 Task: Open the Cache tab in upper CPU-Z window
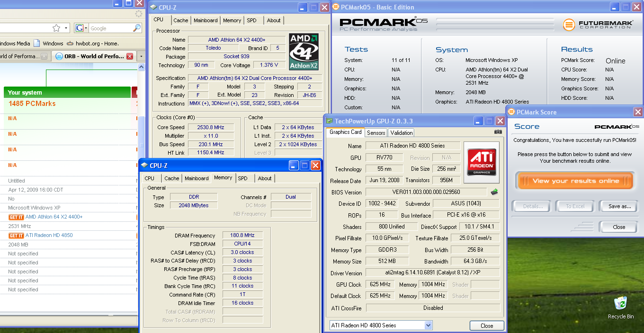(180, 20)
